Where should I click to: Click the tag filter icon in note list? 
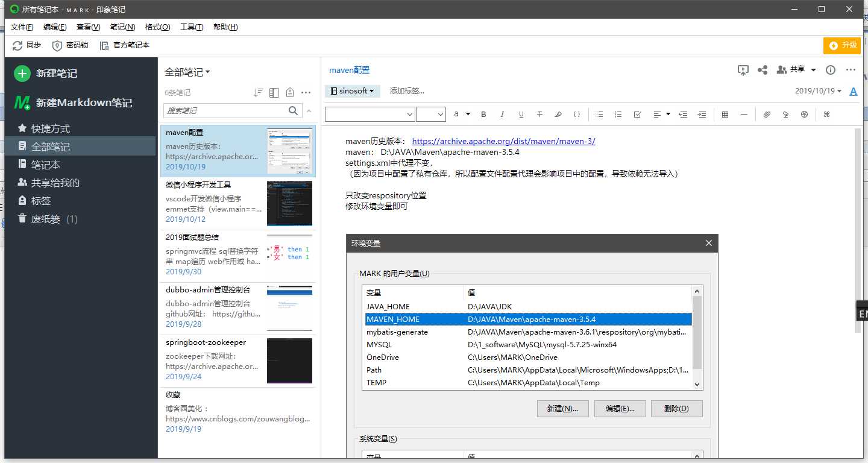pyautogui.click(x=290, y=92)
